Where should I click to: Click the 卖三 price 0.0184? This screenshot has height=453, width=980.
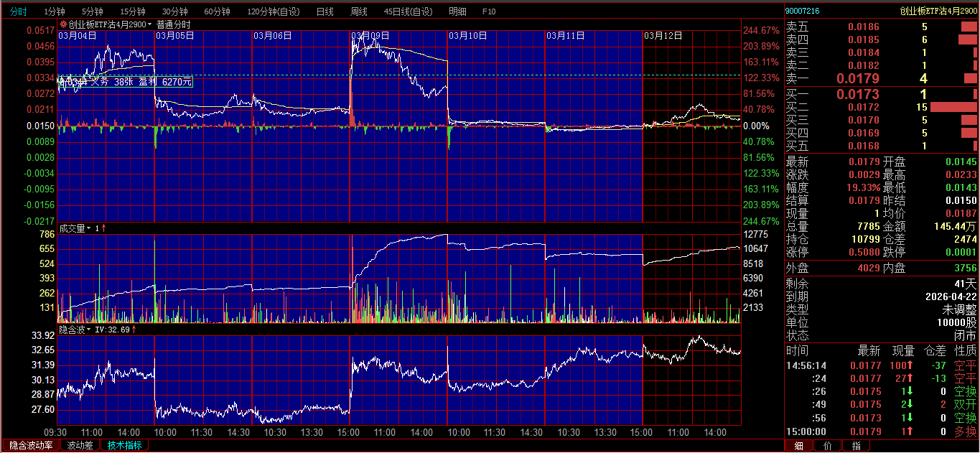[x=864, y=52]
